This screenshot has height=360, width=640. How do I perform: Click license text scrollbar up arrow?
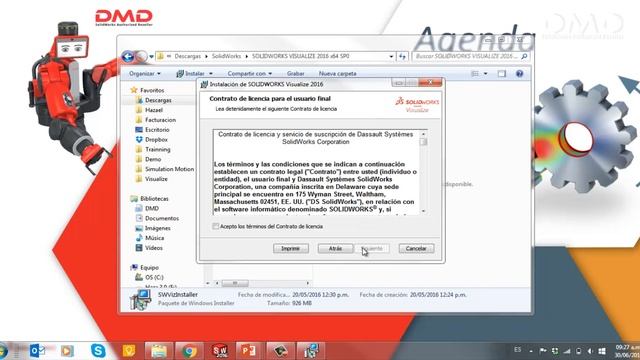(x=423, y=134)
